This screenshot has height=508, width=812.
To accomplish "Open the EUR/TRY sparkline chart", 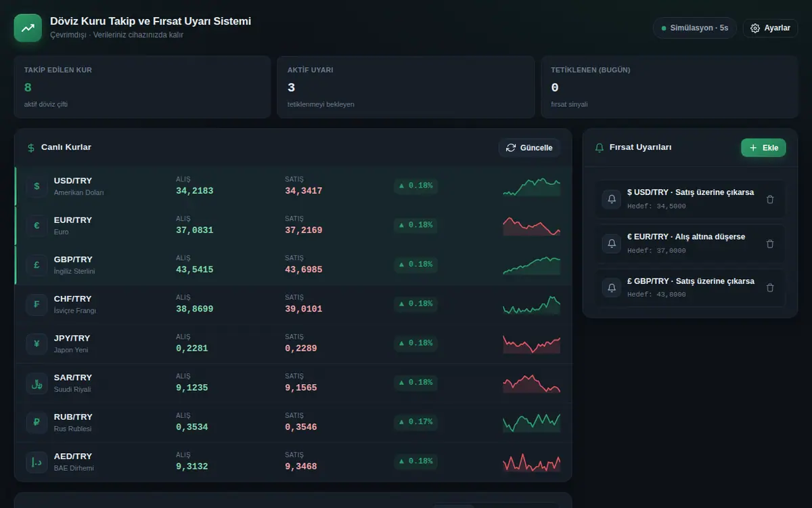I will pos(532,226).
